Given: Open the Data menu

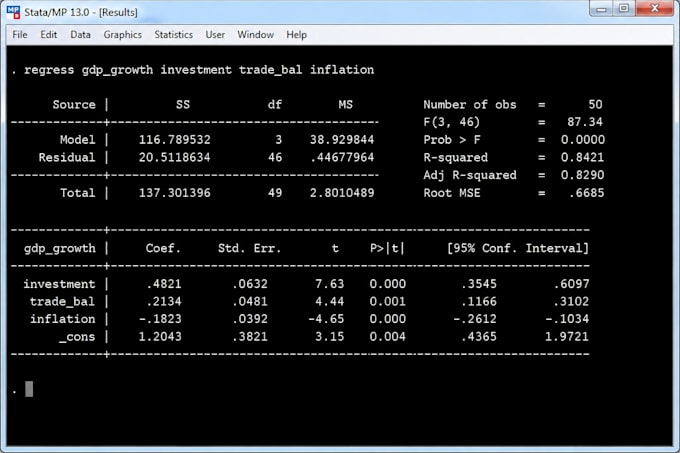Looking at the screenshot, I should tap(80, 35).
